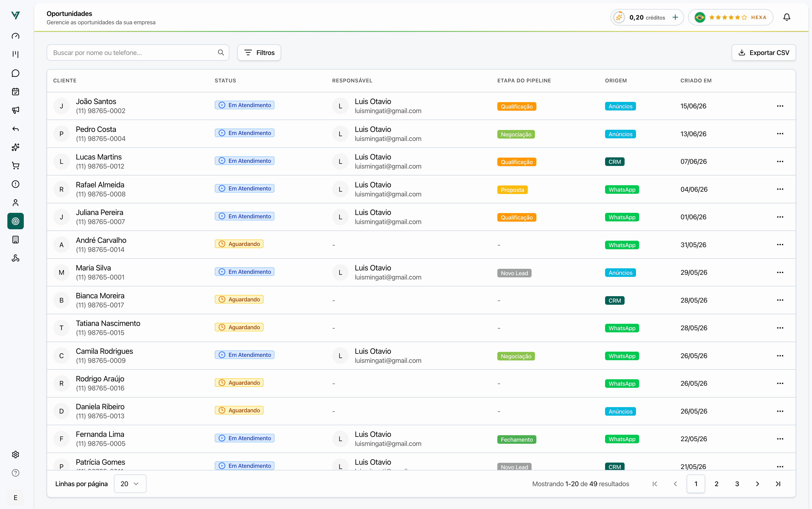The height and width of the screenshot is (509, 812).
Task: Click the Fechamento stage tag for Fernanda Lima
Action: [517, 439]
